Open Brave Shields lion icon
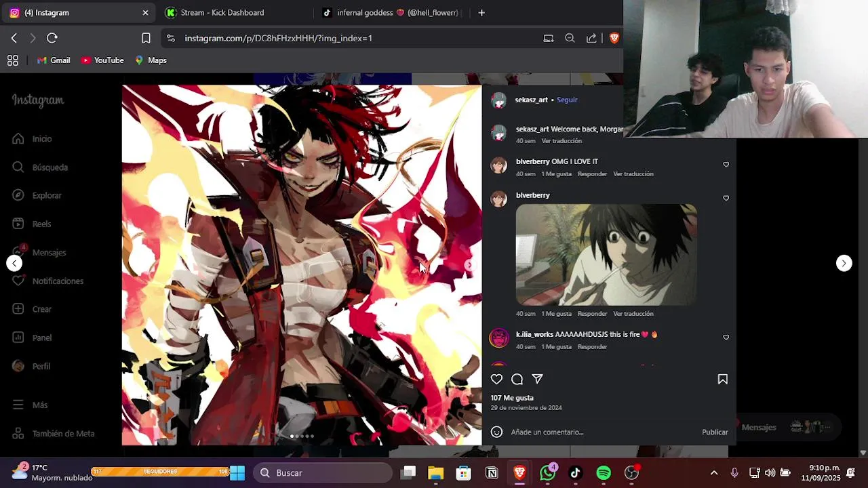This screenshot has width=868, height=488. pyautogui.click(x=614, y=38)
